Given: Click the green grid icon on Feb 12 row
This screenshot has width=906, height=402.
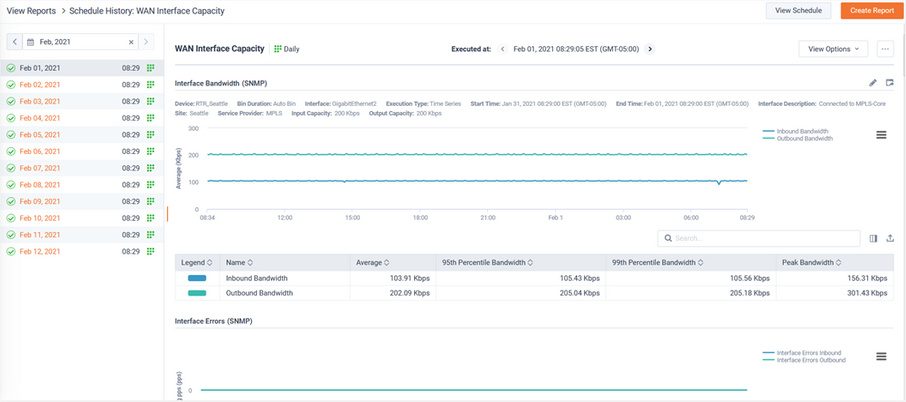Looking at the screenshot, I should (x=151, y=252).
